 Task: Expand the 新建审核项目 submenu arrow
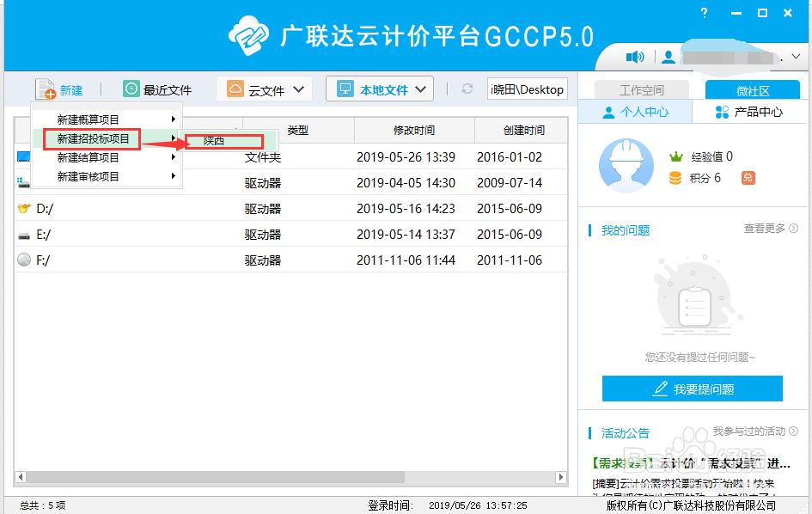(x=174, y=176)
